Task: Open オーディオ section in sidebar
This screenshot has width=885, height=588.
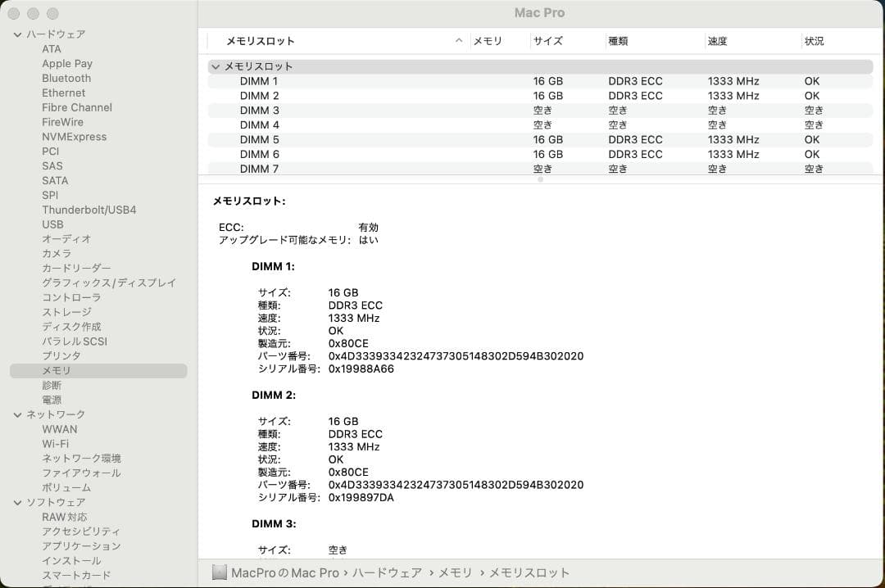Action: click(66, 239)
